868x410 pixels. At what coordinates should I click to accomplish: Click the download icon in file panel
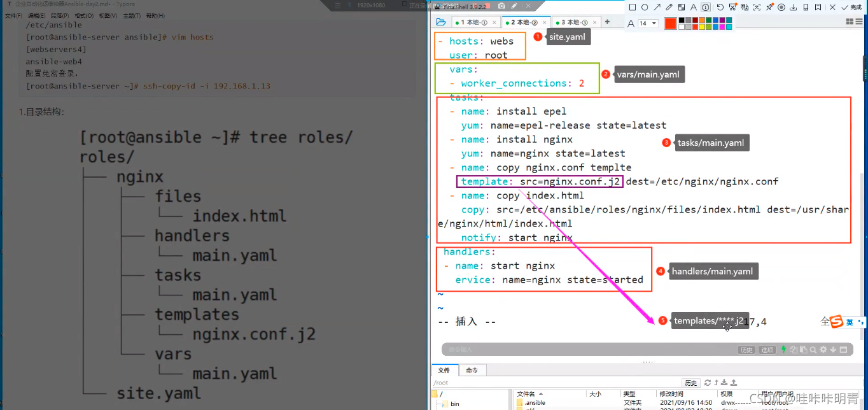pyautogui.click(x=724, y=383)
